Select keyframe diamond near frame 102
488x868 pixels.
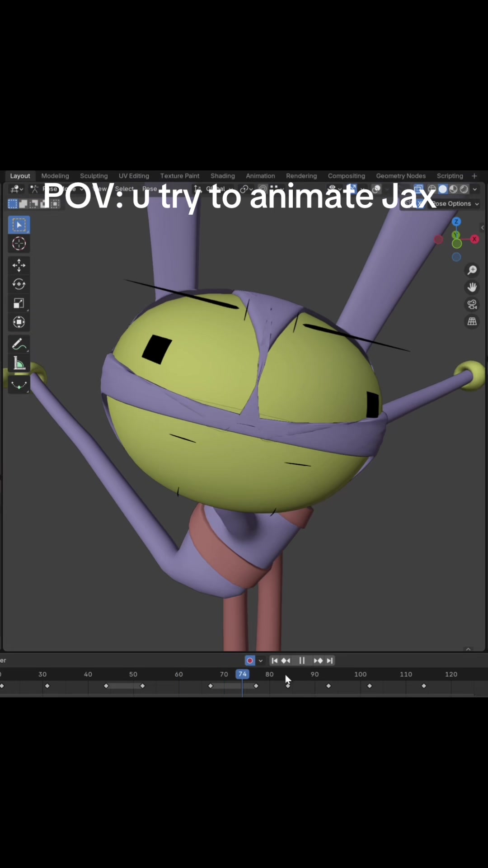click(370, 686)
